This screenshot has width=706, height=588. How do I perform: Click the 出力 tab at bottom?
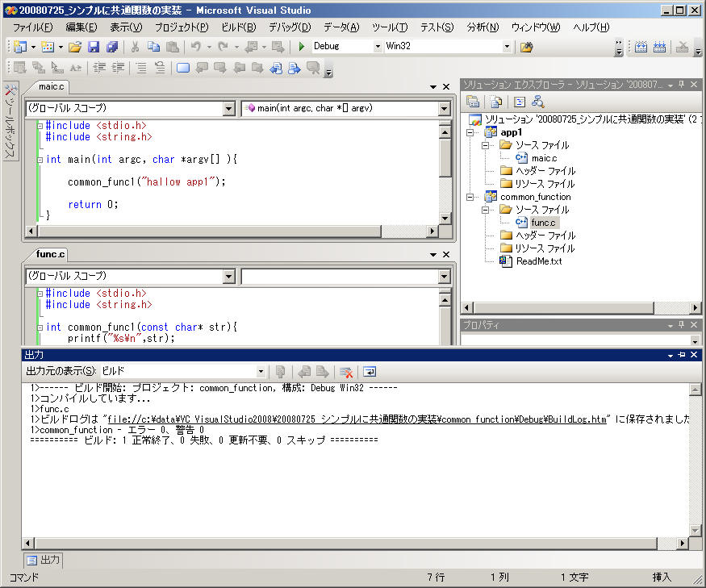pos(44,560)
